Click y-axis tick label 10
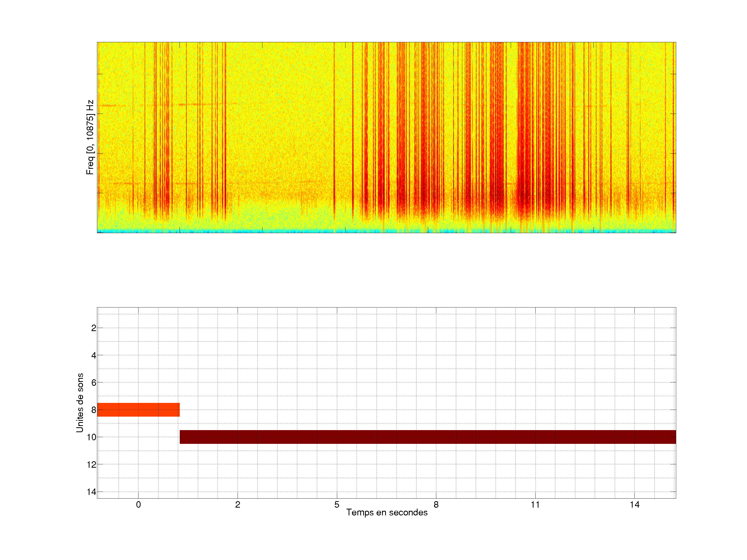Viewport: 747px width, 560px height. tap(92, 437)
